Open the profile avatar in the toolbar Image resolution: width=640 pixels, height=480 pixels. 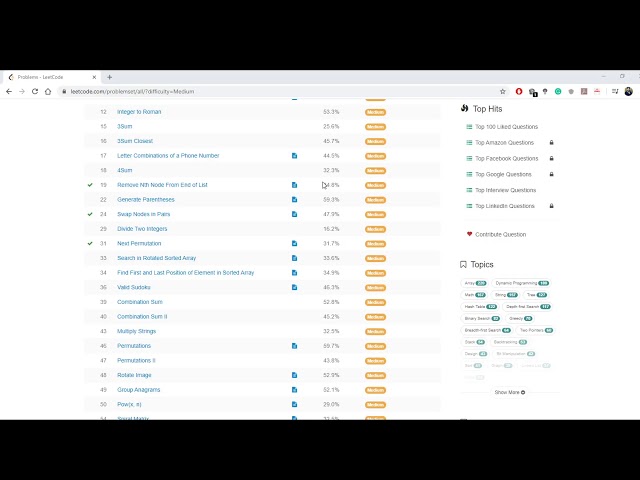629,91
